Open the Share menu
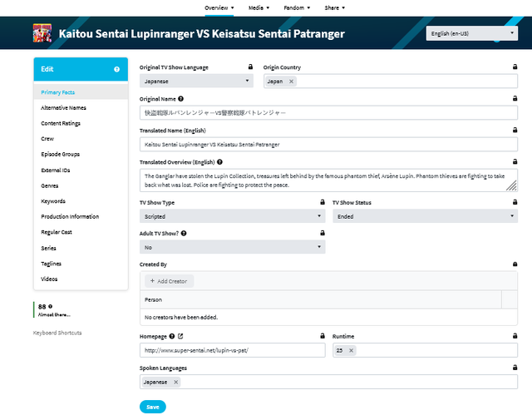 (x=334, y=7)
